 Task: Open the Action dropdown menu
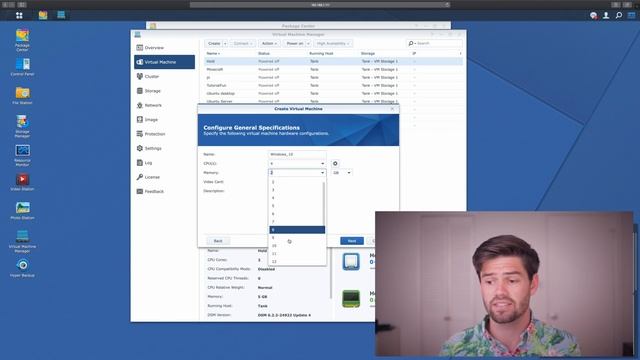[269, 43]
